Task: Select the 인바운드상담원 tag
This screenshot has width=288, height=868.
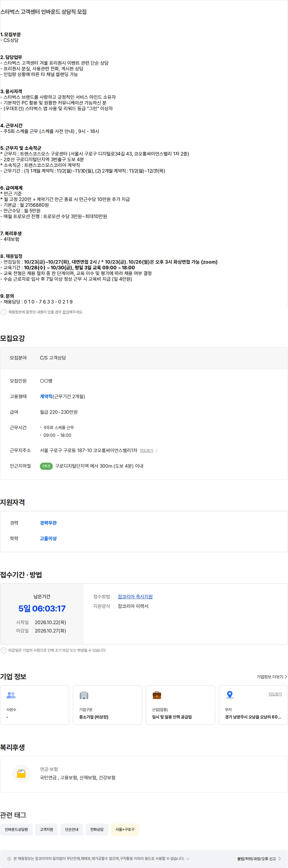Action: [16, 829]
